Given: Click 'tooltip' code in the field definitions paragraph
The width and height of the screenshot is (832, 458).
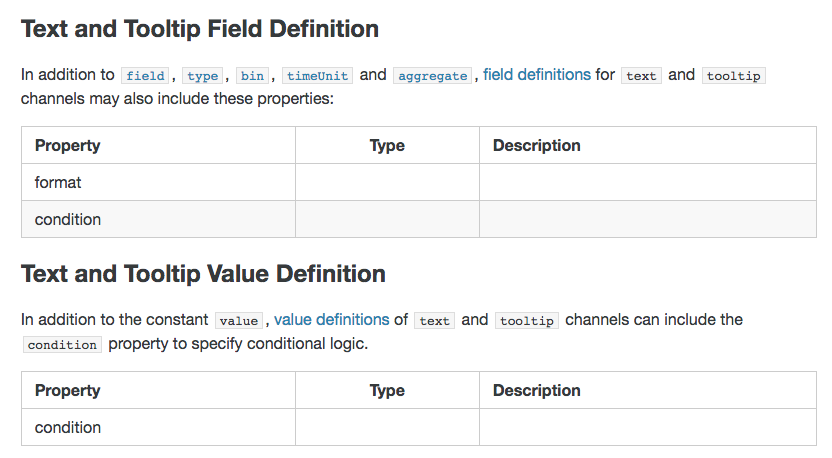Looking at the screenshot, I should [x=734, y=76].
